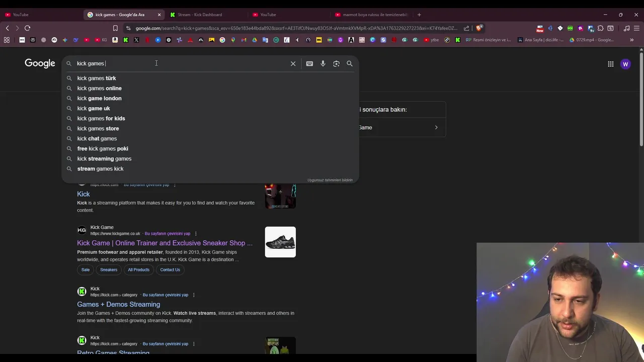
Task: Open the 'ytbe' YouTube bookmark
Action: pos(431,40)
